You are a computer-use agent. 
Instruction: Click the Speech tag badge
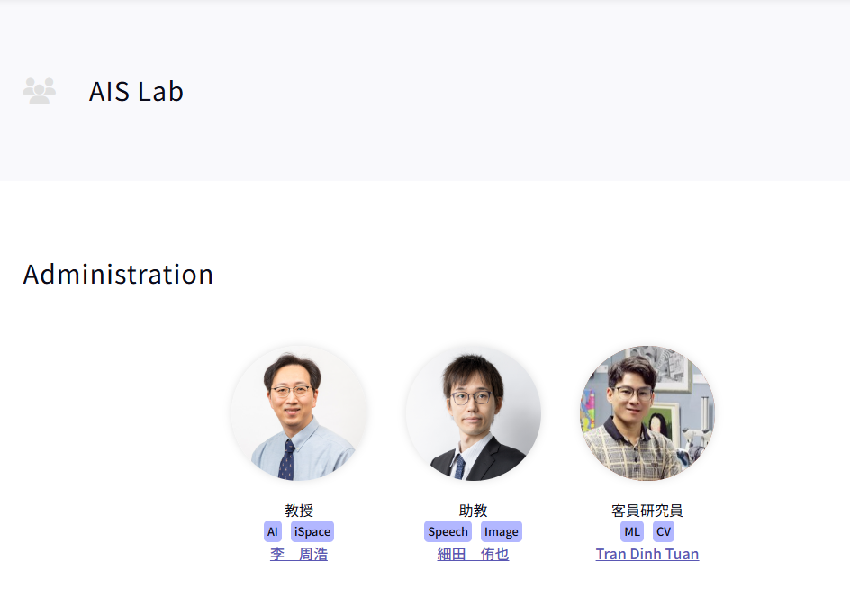click(x=448, y=531)
